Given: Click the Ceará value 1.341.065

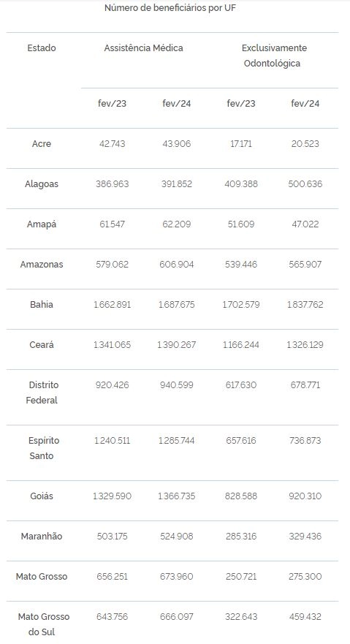Looking at the screenshot, I should [x=112, y=345].
